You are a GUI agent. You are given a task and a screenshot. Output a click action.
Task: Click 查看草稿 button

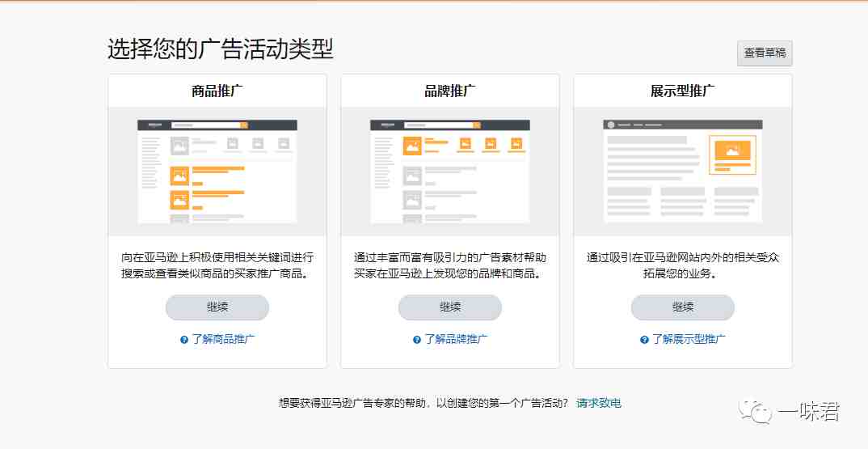765,53
